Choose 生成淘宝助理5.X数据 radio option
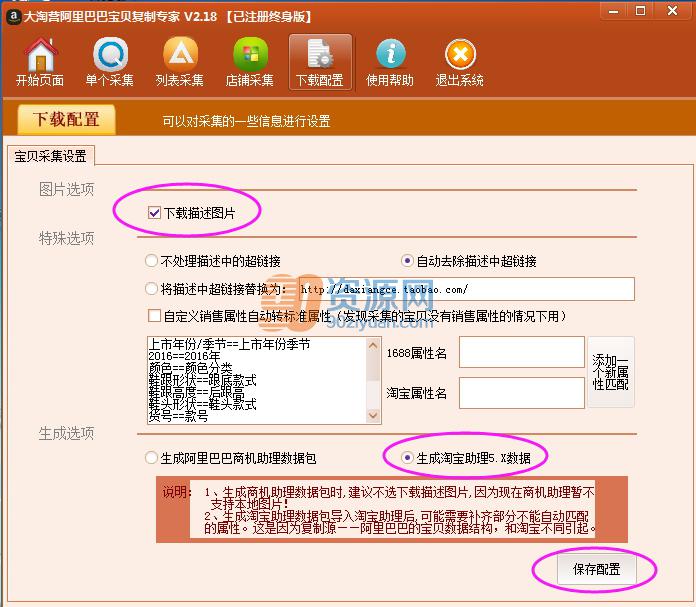Viewport: 696px width, 607px height. pyautogui.click(x=407, y=457)
